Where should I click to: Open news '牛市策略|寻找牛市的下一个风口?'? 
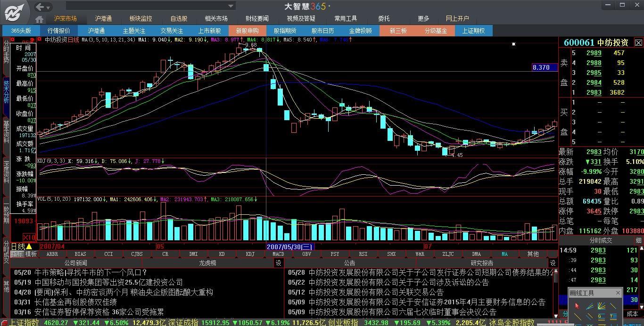(91, 272)
